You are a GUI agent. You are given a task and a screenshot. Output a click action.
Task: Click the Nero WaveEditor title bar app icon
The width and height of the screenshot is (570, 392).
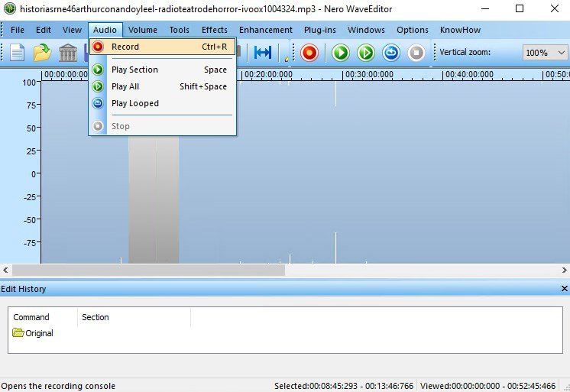(10, 8)
